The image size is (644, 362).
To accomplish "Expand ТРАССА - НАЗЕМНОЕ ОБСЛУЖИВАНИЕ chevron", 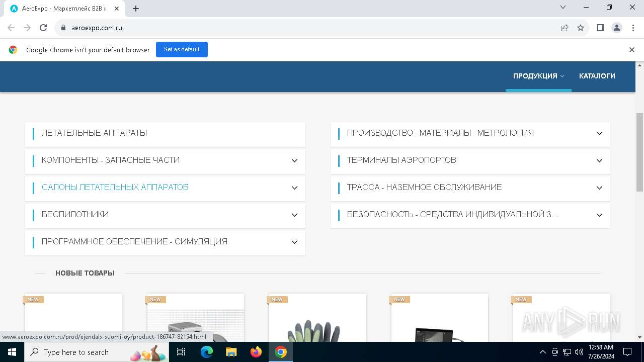I will click(599, 188).
